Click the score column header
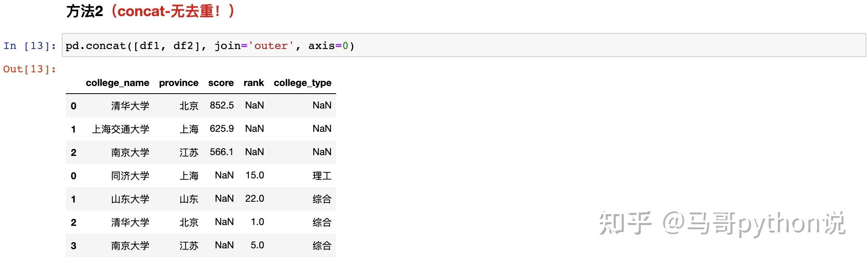Viewport: 868px width, 262px height. [x=221, y=83]
